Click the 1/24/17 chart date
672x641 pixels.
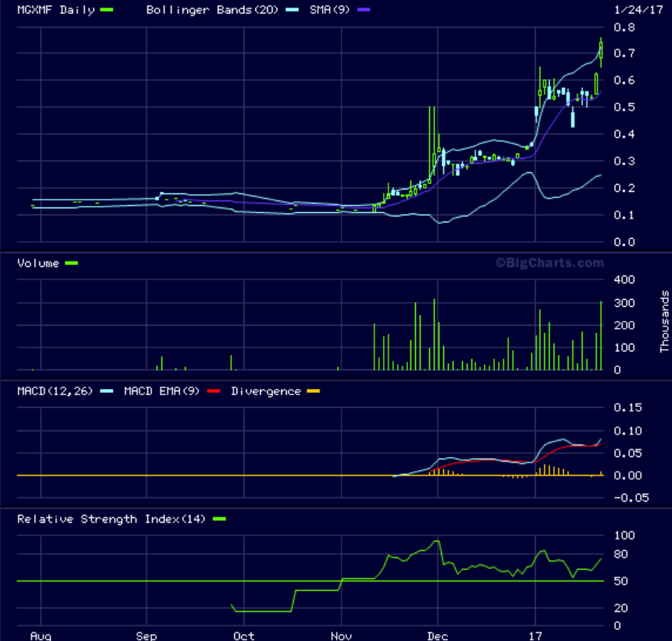tap(638, 10)
